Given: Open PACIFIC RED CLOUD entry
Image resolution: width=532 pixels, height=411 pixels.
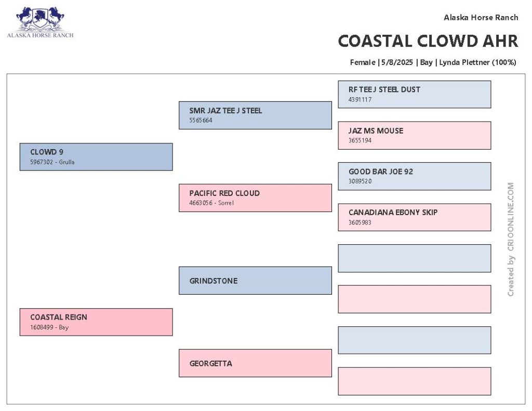Looking at the screenshot, I should [x=255, y=198].
